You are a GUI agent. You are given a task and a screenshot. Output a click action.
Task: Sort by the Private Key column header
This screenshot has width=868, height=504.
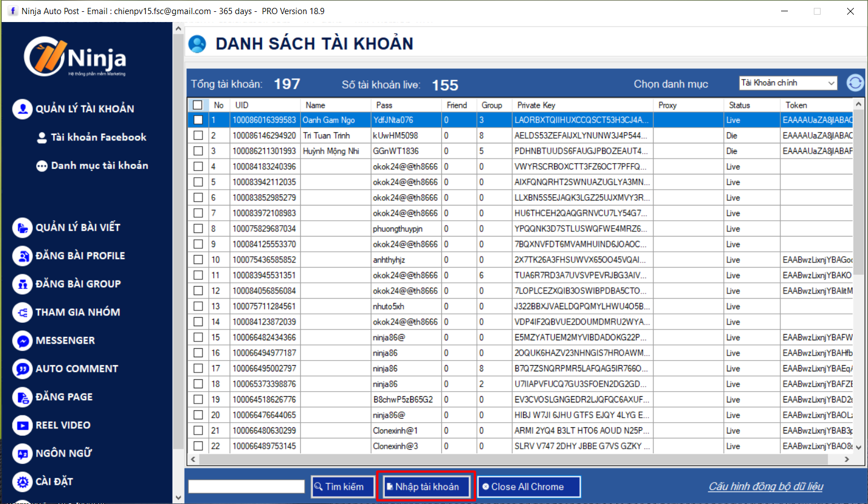pos(582,105)
